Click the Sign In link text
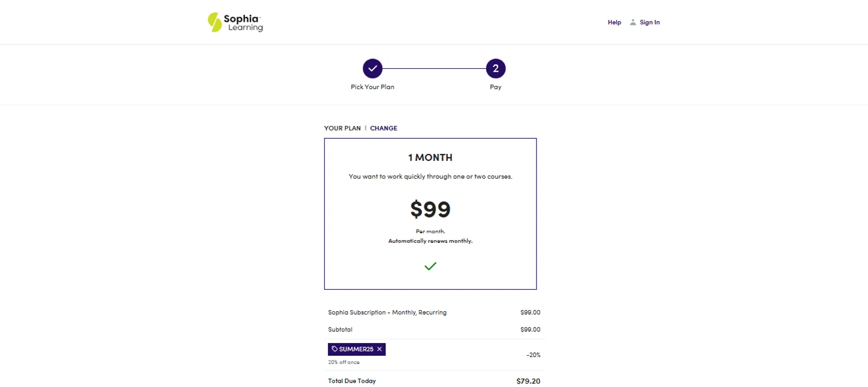Image resolution: width=868 pixels, height=387 pixels. 649,23
